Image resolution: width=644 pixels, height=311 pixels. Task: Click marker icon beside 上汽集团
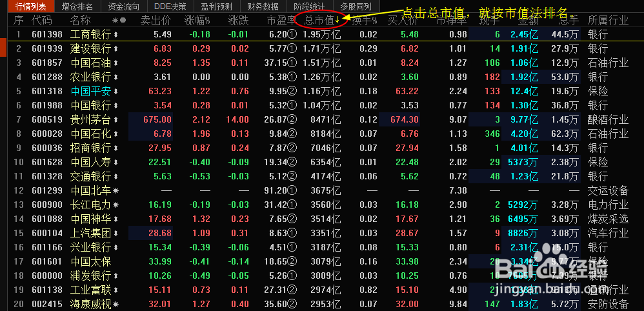(x=116, y=234)
